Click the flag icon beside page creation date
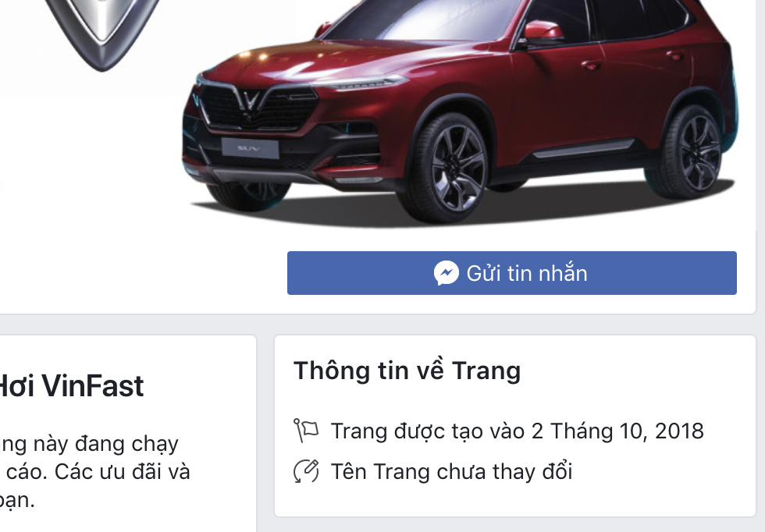765x532 pixels. [x=306, y=431]
